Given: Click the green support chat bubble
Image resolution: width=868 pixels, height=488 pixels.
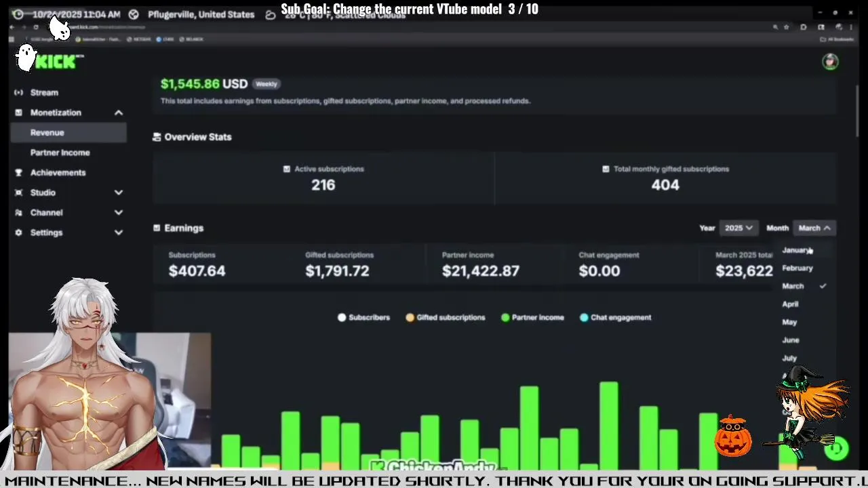Looking at the screenshot, I should [x=836, y=448].
